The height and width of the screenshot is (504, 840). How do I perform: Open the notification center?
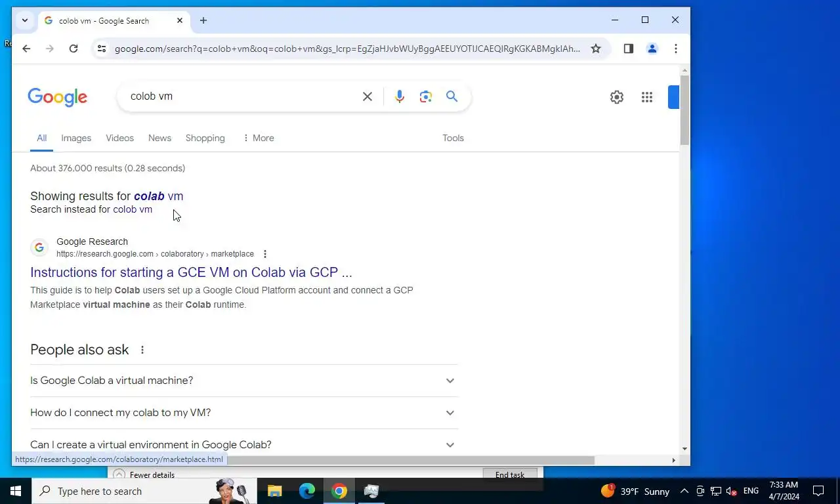(x=818, y=491)
